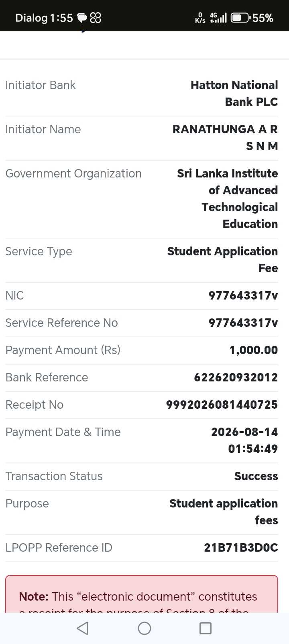Tap the chat bubble notification icon

point(82,18)
